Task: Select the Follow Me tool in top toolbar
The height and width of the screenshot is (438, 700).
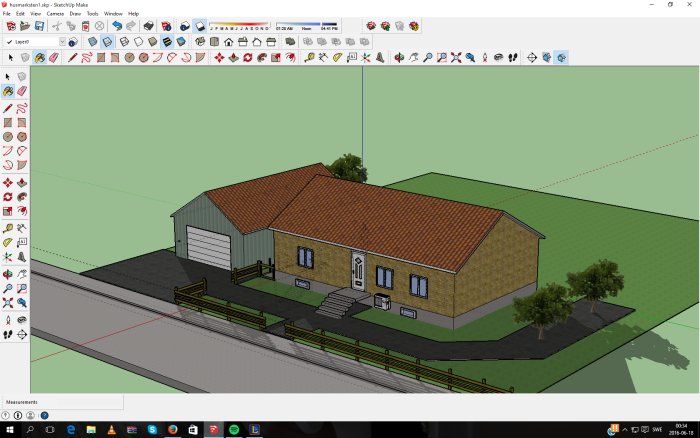Action: [262, 58]
